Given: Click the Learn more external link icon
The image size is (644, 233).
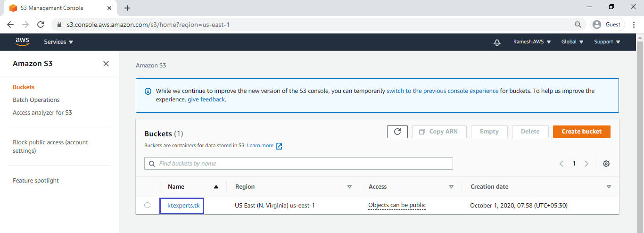Looking at the screenshot, I should 279,146.
